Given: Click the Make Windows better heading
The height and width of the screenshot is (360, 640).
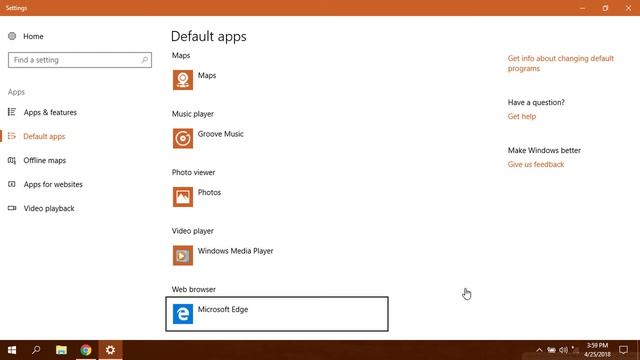Looking at the screenshot, I should point(544,150).
